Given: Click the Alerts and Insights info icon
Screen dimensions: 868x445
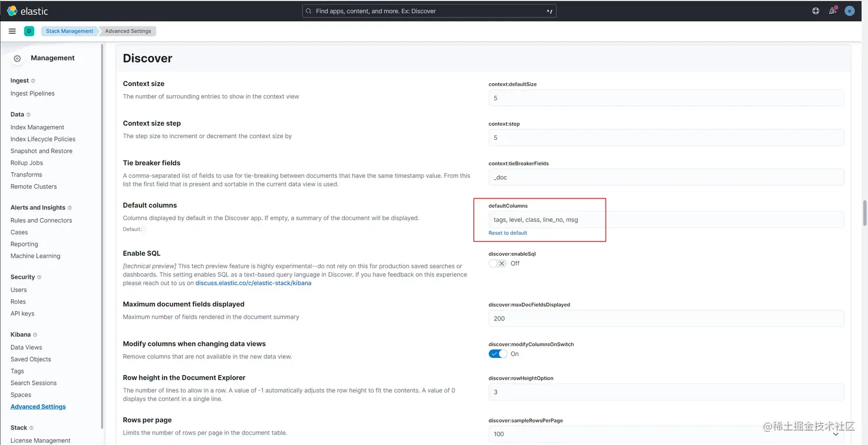Looking at the screenshot, I should pos(69,208).
